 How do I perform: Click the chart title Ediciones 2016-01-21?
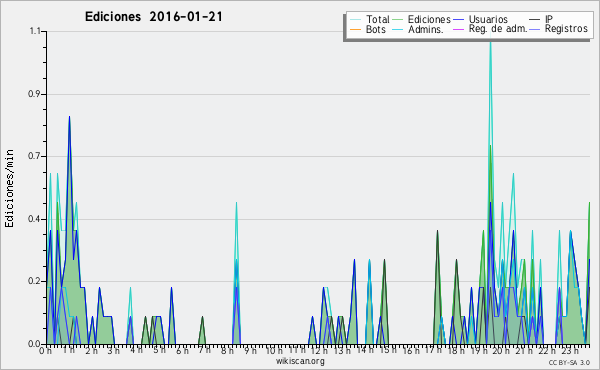153,17
